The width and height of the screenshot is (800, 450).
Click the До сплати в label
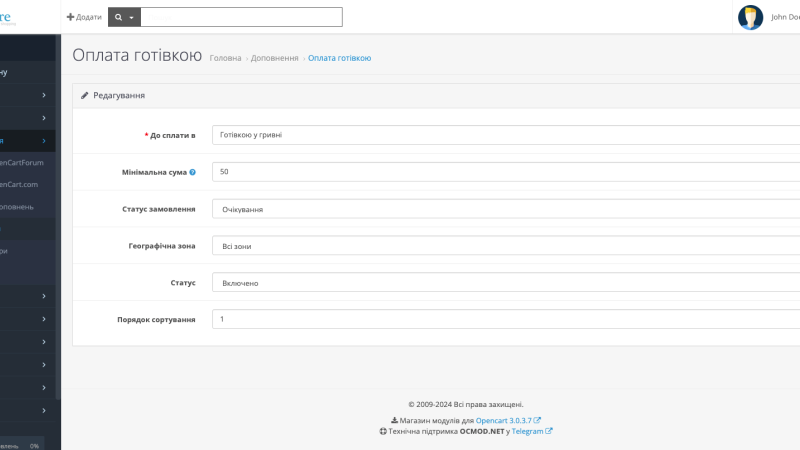172,136
